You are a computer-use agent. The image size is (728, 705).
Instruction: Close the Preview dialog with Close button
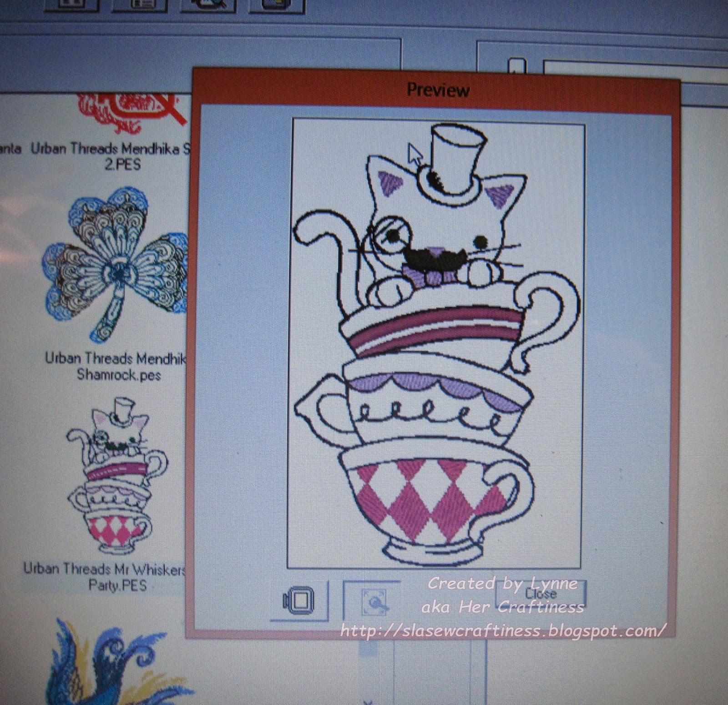(x=541, y=594)
